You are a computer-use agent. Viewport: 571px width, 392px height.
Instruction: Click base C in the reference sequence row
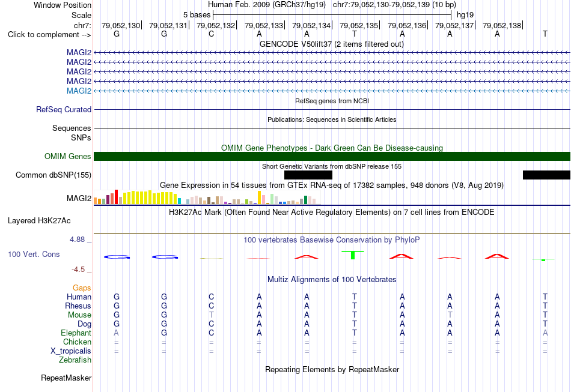(x=211, y=34)
